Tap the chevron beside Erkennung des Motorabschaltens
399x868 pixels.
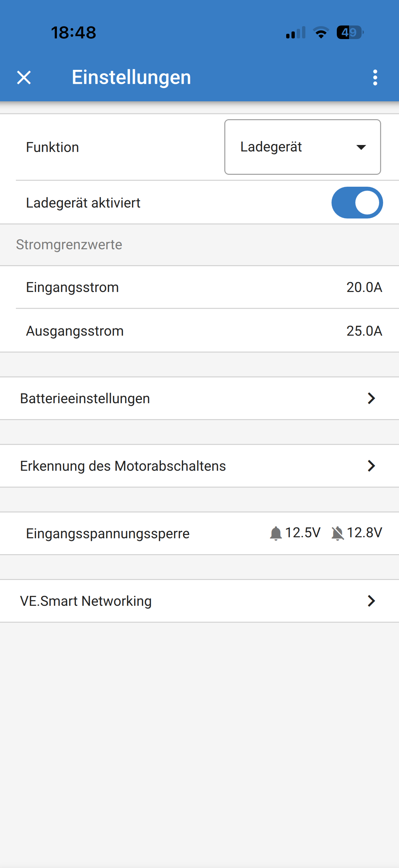tap(371, 466)
